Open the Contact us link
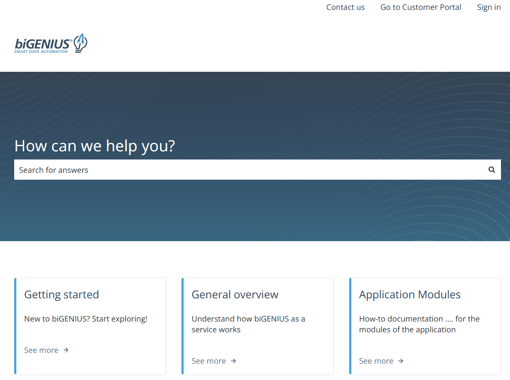This screenshot has height=380, width=510. pyautogui.click(x=345, y=7)
